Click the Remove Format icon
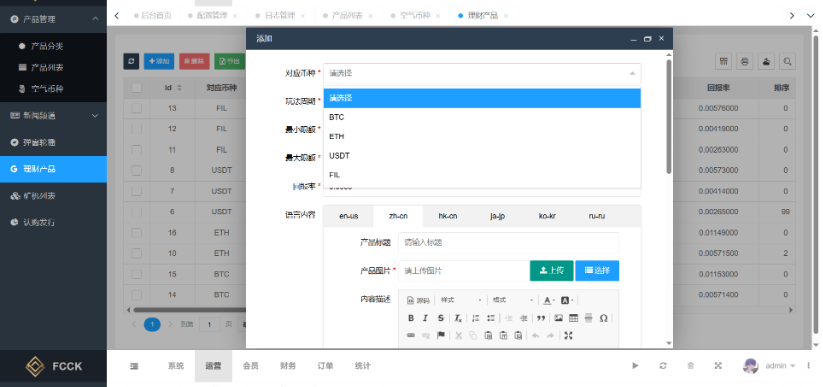This screenshot has height=387, width=823. click(x=458, y=318)
